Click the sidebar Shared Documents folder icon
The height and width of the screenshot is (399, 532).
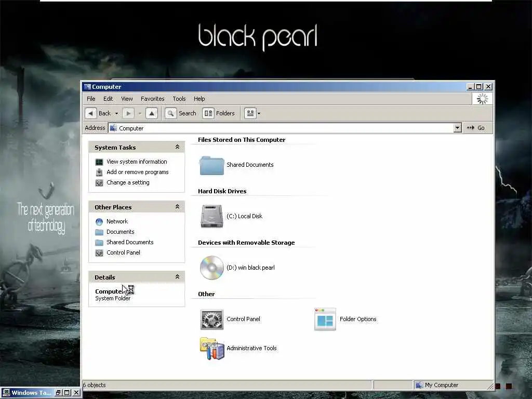click(99, 242)
